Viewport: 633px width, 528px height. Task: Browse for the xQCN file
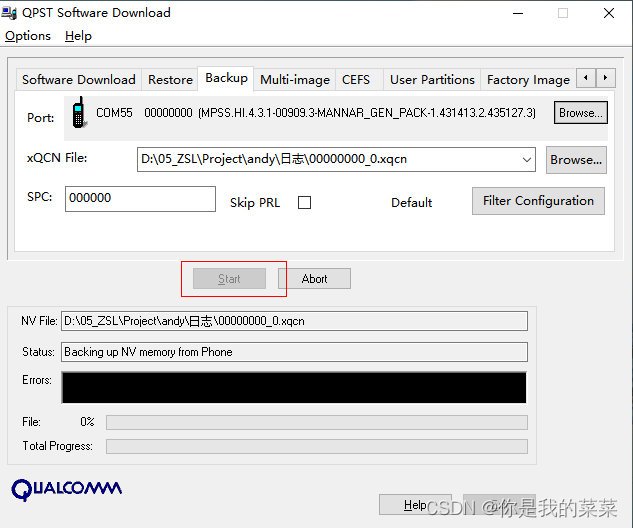[x=576, y=160]
